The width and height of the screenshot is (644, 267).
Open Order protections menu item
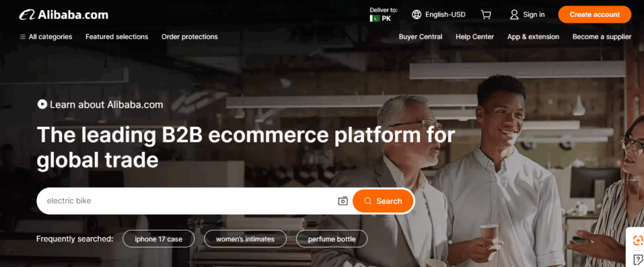[x=190, y=37]
